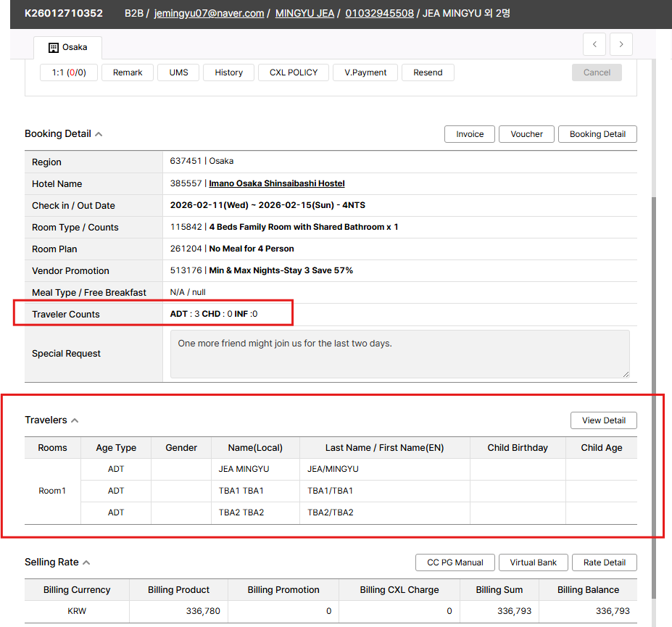
Task: Switch to the Osaka tab
Action: tap(67, 47)
